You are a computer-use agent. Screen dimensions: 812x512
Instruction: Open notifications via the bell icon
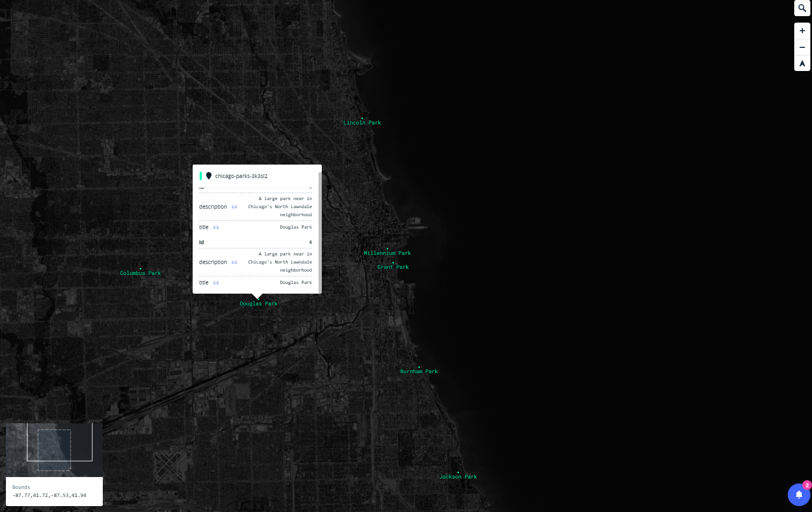799,495
